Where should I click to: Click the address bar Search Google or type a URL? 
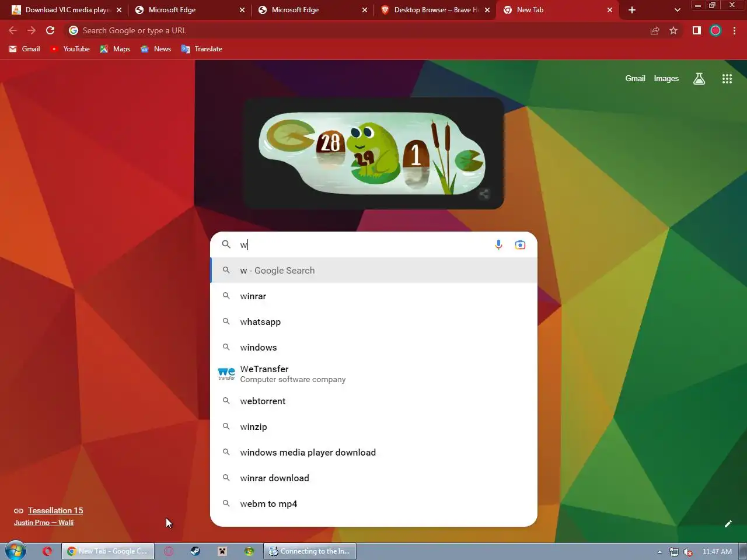pyautogui.click(x=356, y=30)
